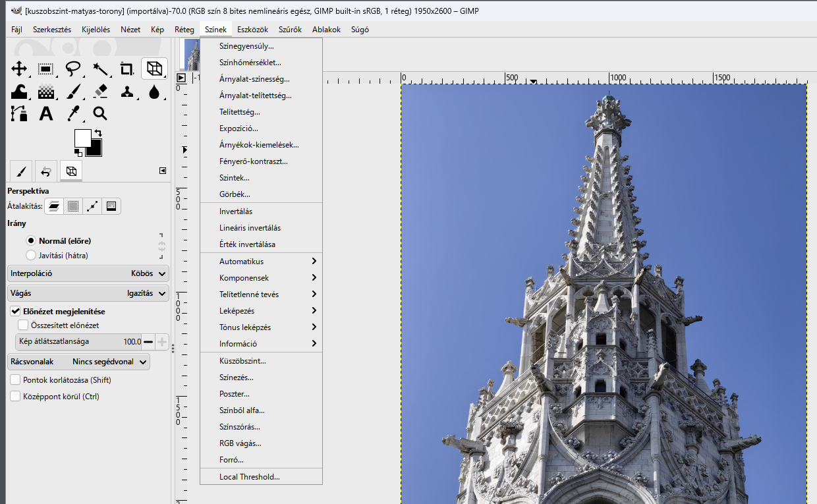Enable Középpont körül (Ctrl) checkbox
817x504 pixels.
15,397
